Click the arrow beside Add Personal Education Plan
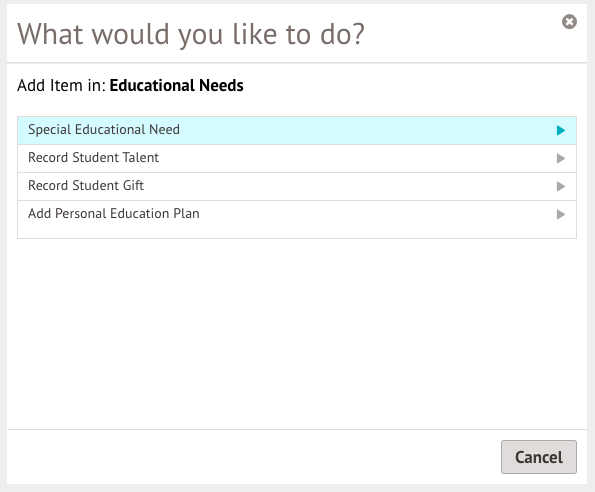 click(560, 214)
